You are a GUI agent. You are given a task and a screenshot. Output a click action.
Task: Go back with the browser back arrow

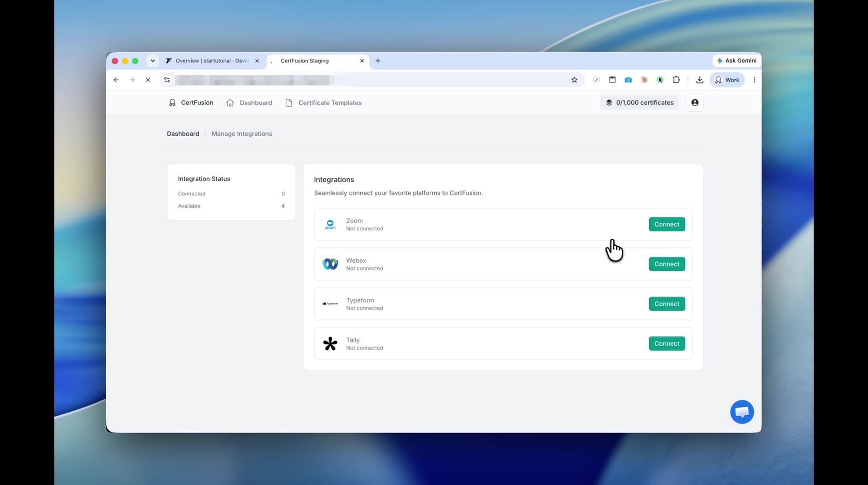pos(116,80)
